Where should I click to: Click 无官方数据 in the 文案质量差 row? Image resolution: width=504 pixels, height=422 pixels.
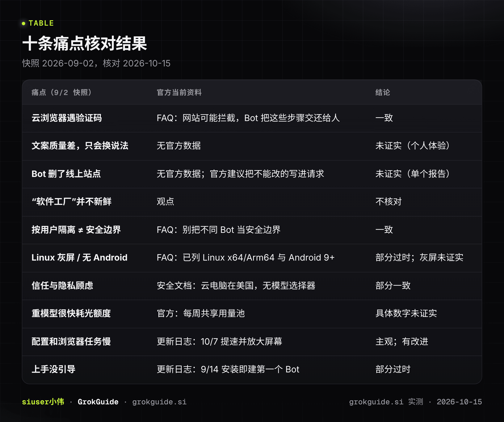pos(178,146)
